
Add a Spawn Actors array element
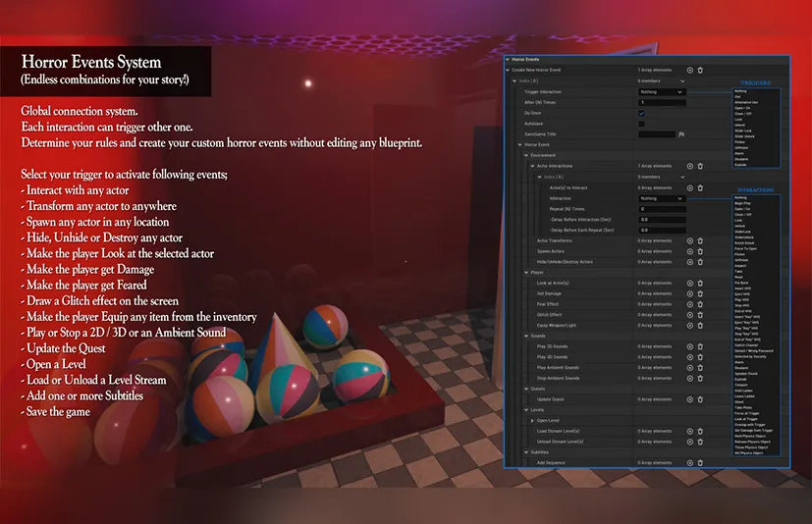[x=690, y=251]
